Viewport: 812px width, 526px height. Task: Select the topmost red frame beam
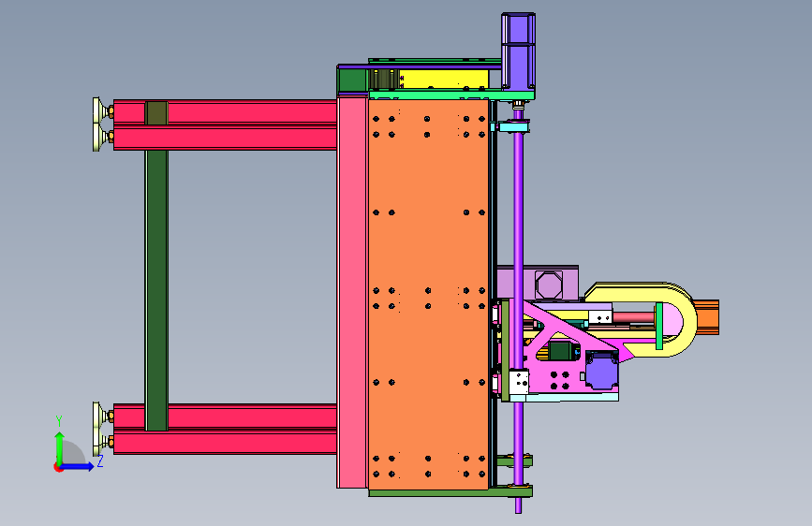225,111
